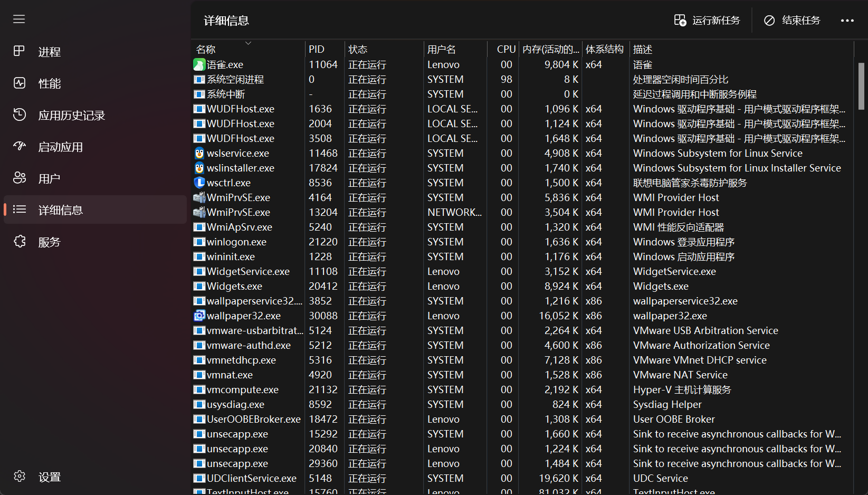Click PID value 11064
The height and width of the screenshot is (495, 868).
tap(323, 64)
